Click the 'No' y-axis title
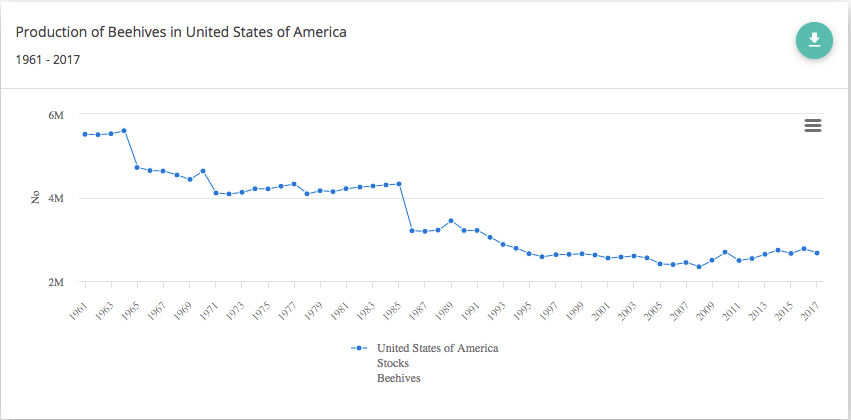Viewport: 851px width, 420px height. (x=35, y=198)
